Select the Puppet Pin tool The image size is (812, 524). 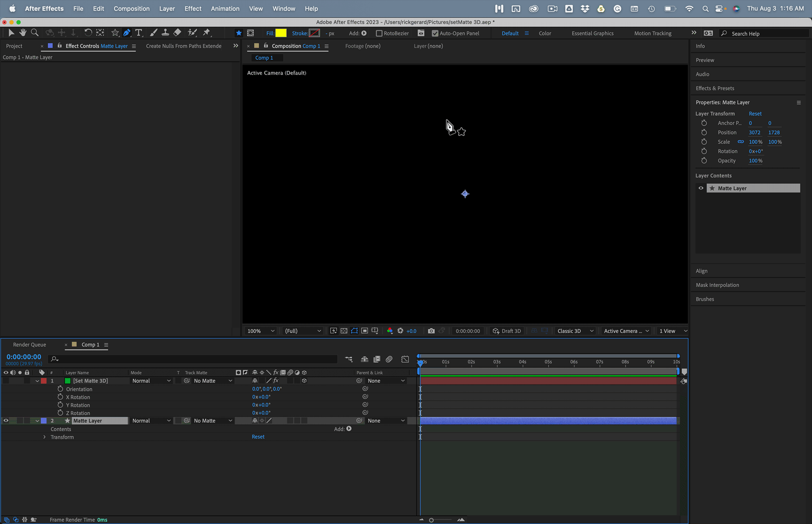[x=207, y=32]
